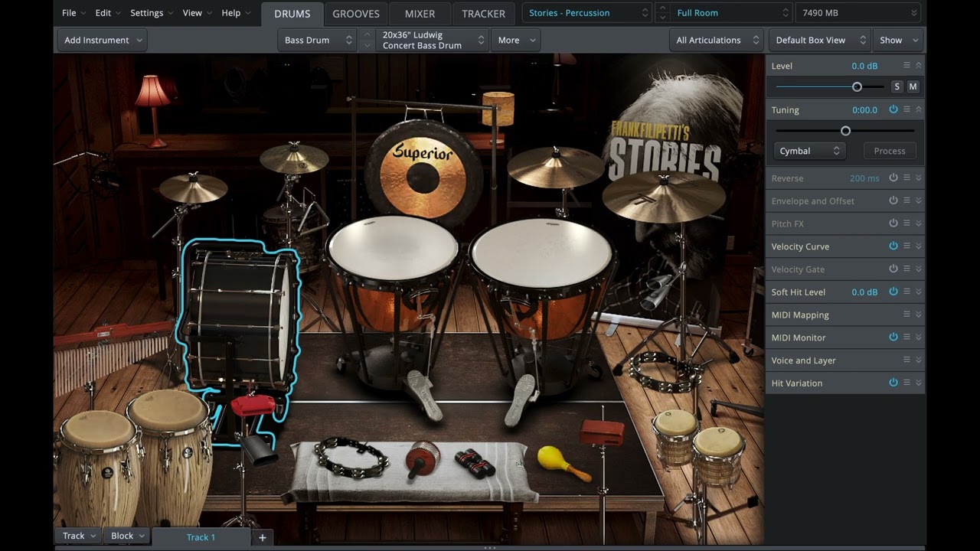Click the Tuning slider handle

845,131
